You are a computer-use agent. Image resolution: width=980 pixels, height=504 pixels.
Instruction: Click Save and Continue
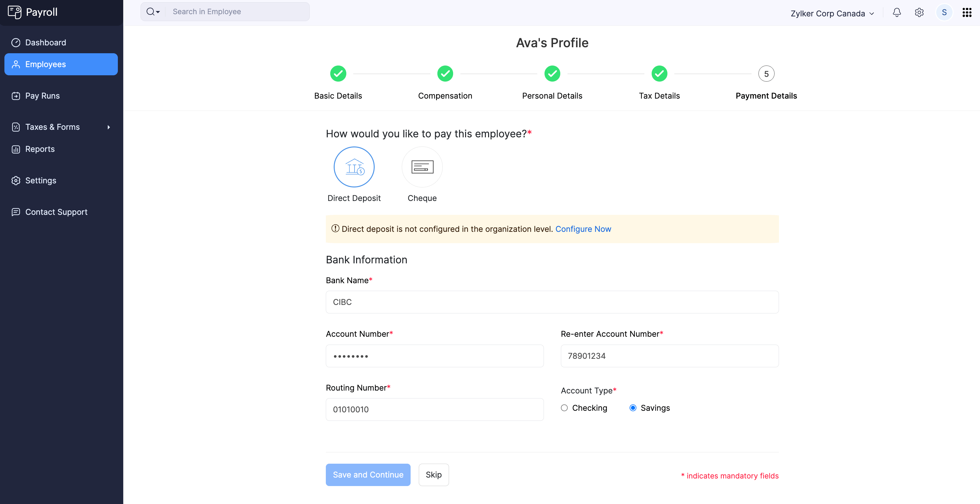[x=367, y=474]
